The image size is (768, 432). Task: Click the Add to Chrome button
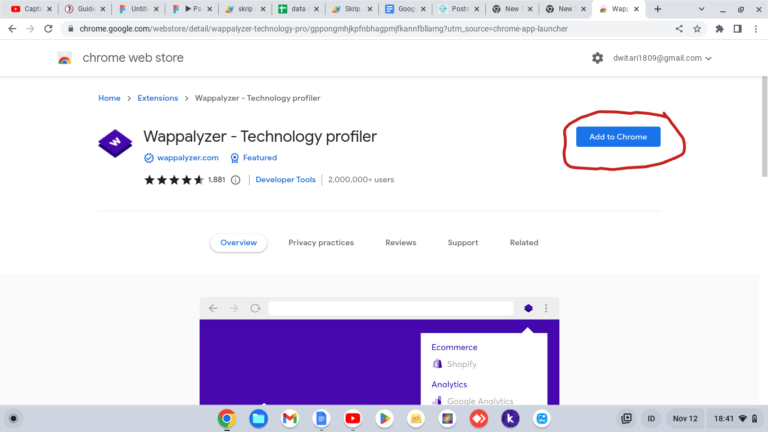click(x=618, y=137)
